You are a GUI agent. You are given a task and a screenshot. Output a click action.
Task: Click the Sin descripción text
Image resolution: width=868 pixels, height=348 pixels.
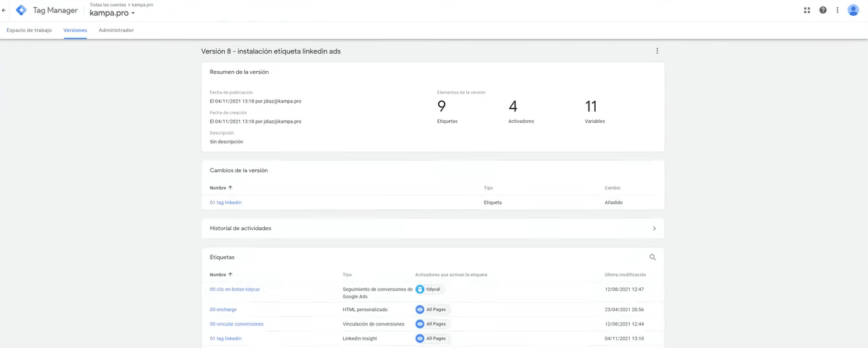[227, 142]
